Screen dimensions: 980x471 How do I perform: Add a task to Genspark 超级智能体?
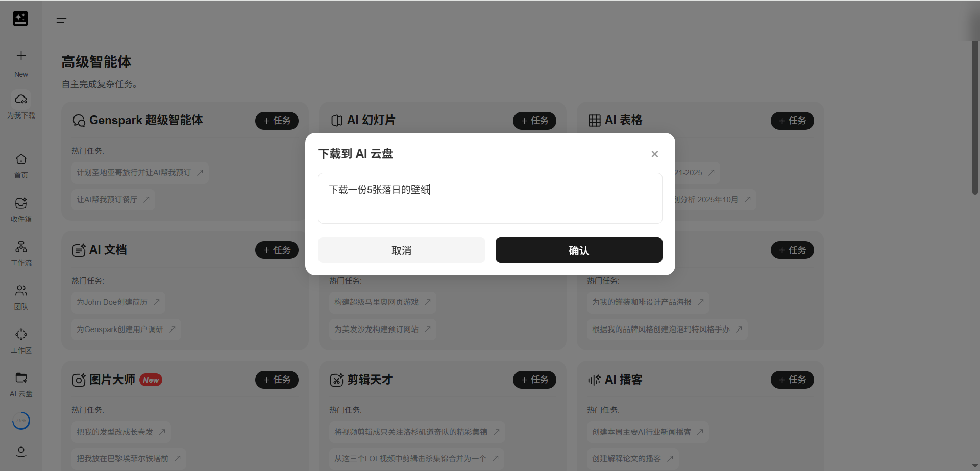click(277, 121)
